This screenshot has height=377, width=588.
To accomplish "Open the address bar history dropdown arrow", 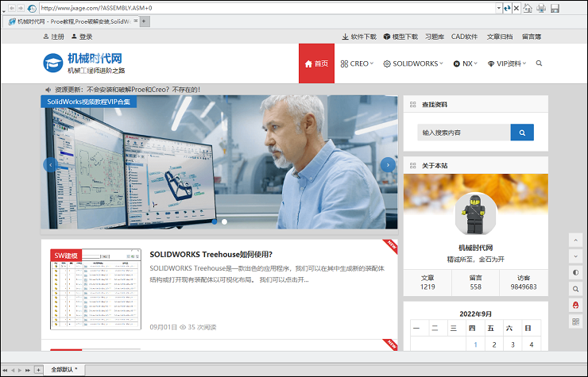I will (499, 8).
